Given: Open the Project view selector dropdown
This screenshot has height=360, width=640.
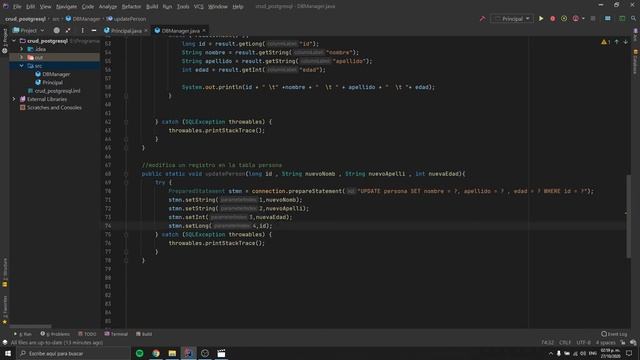Looking at the screenshot, I should [x=28, y=31].
